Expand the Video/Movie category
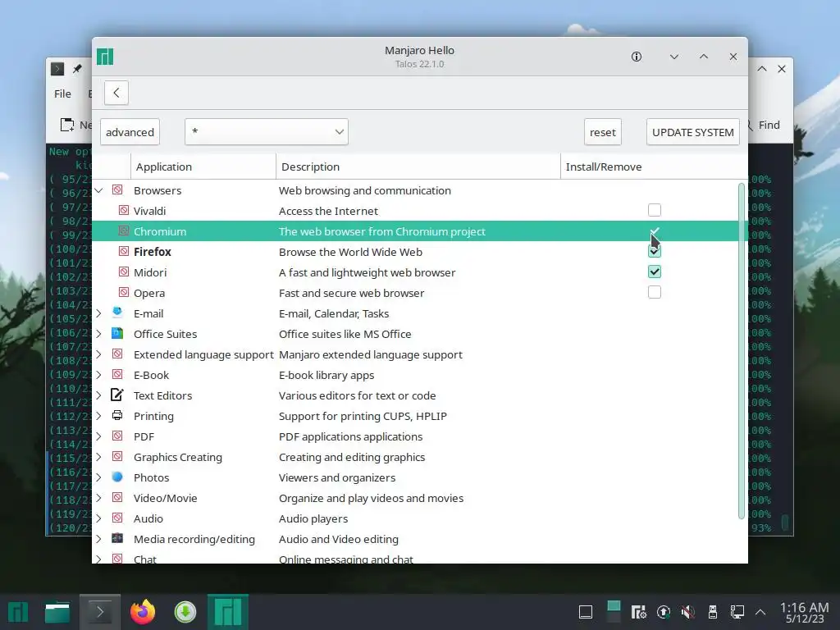The image size is (840, 630). tap(99, 498)
